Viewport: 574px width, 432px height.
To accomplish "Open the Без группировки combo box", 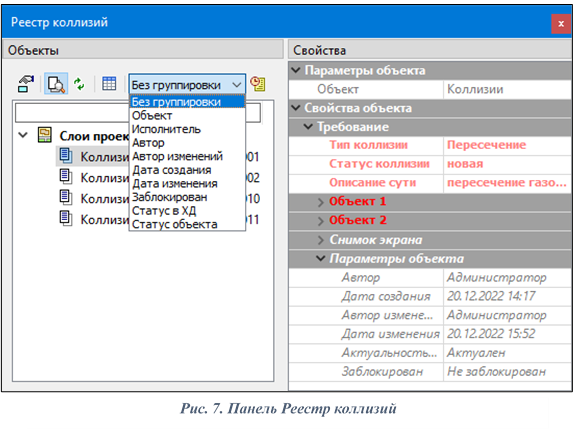I will pos(187,85).
